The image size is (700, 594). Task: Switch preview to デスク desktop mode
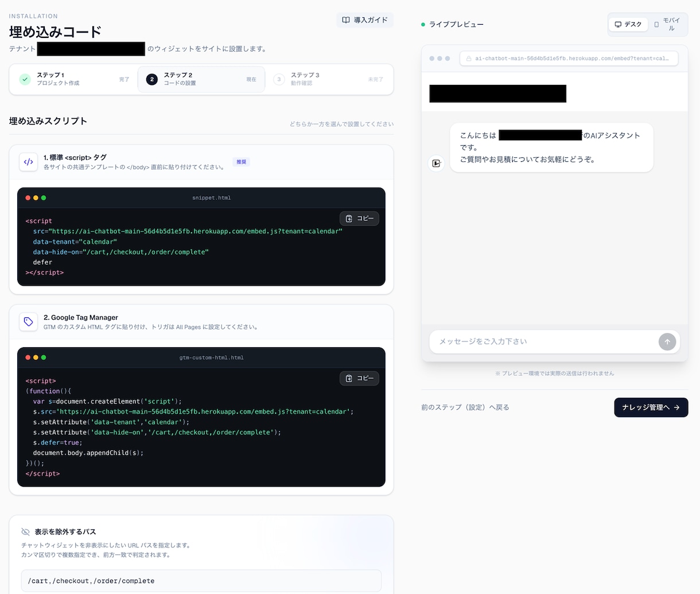(x=628, y=25)
